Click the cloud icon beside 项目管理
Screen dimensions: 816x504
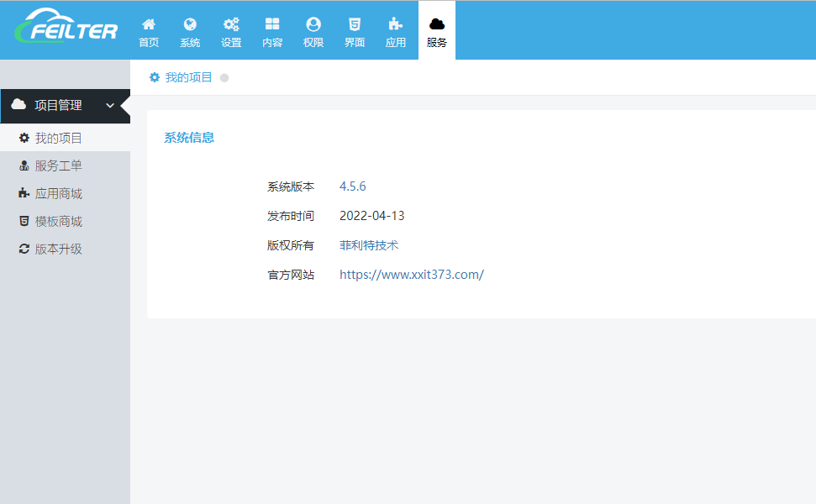(x=18, y=104)
